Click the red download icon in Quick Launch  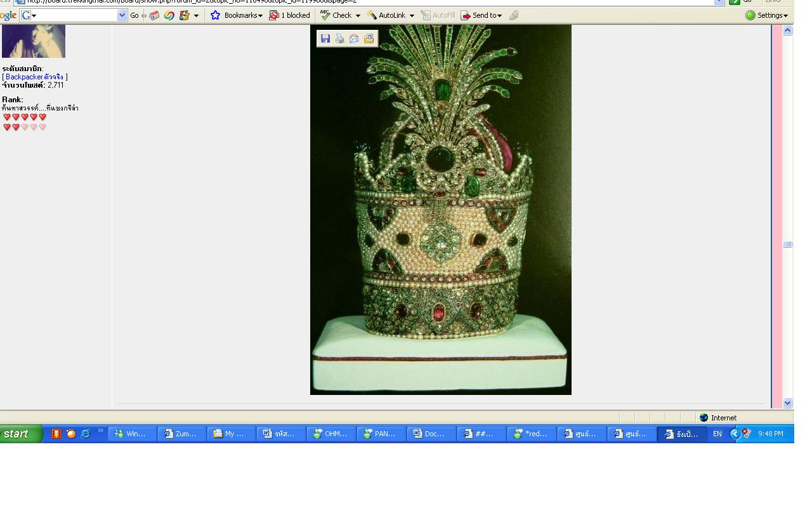click(x=56, y=434)
